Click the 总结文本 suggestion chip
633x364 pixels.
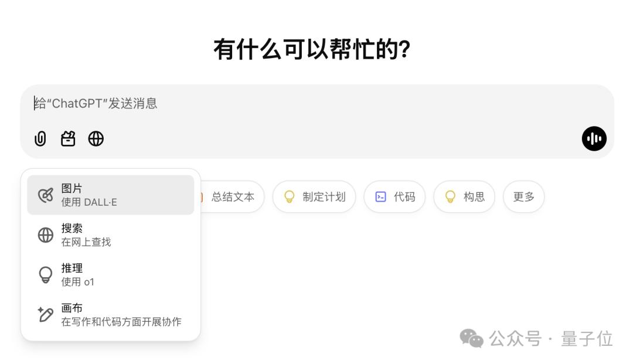pos(232,197)
